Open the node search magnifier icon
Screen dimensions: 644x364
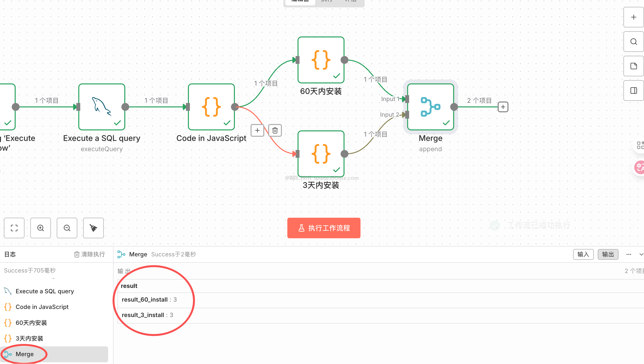[x=633, y=42]
